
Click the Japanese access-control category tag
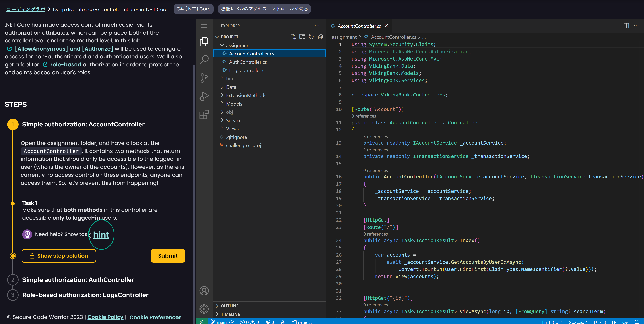click(x=264, y=9)
